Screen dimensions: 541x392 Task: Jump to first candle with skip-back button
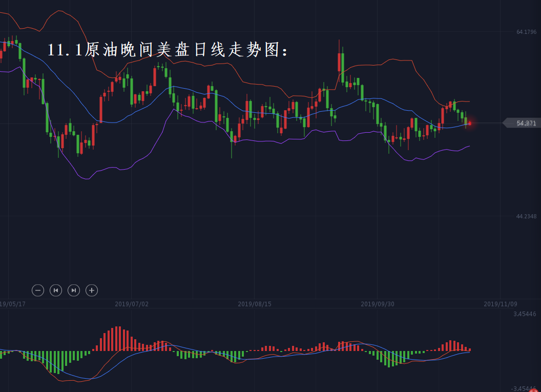point(56,290)
